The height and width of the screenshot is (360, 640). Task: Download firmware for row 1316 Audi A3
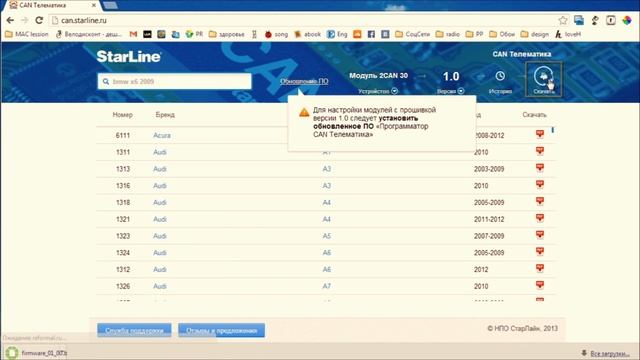[540, 184]
